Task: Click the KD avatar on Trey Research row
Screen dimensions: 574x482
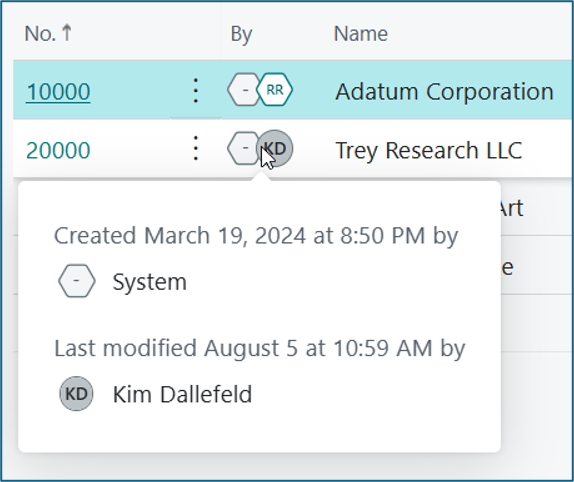Action: click(277, 148)
